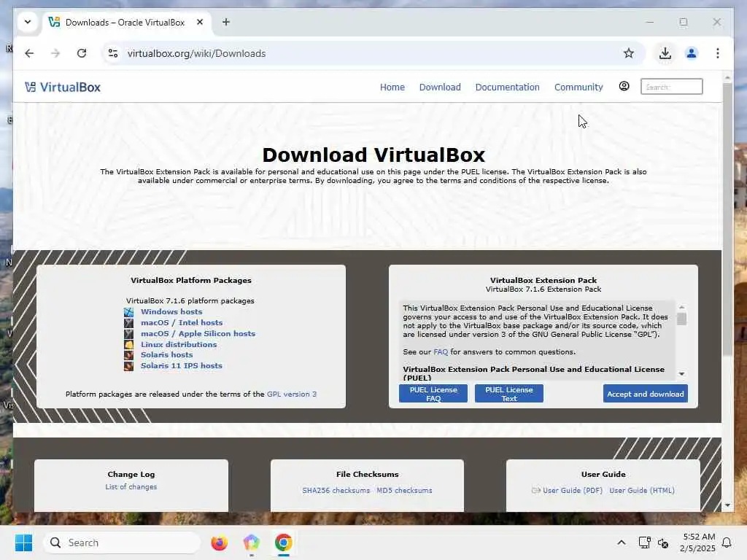The height and width of the screenshot is (560, 747).
Task: Select the Downloads – Oracle VirtualBox tab
Action: pyautogui.click(x=127, y=23)
